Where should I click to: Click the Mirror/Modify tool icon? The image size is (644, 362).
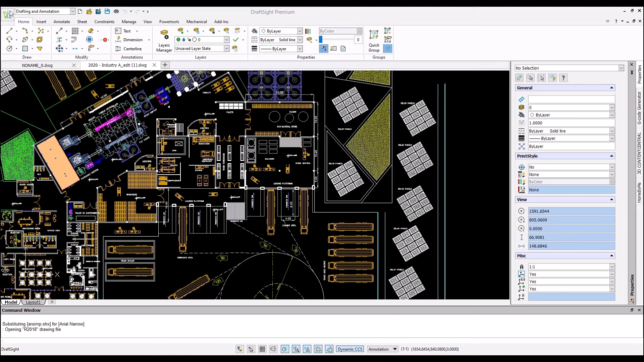[74, 48]
